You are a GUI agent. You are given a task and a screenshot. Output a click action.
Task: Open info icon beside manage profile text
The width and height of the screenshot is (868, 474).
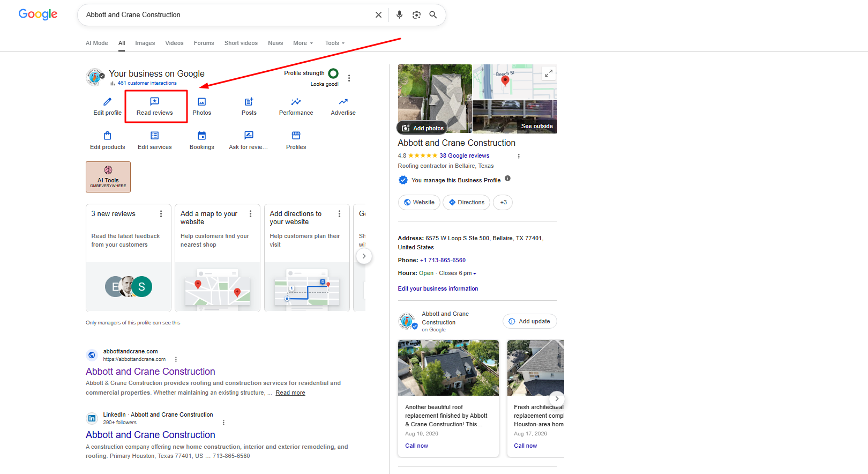(507, 179)
